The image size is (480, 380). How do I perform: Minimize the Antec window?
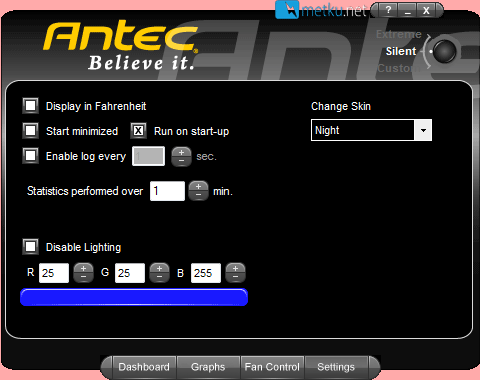pyautogui.click(x=407, y=10)
